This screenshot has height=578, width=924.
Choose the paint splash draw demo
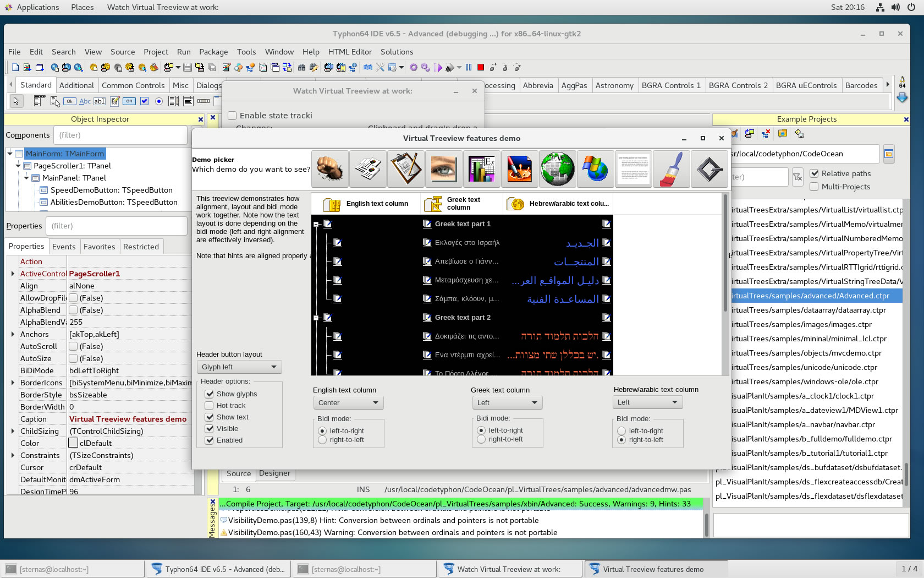(520, 169)
